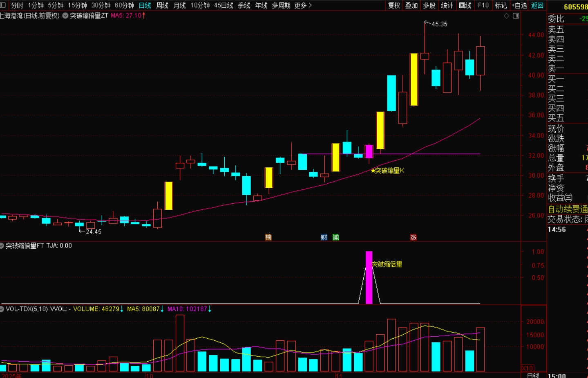
Task: Switch to the 60分钟 period tab
Action: pyautogui.click(x=124, y=5)
